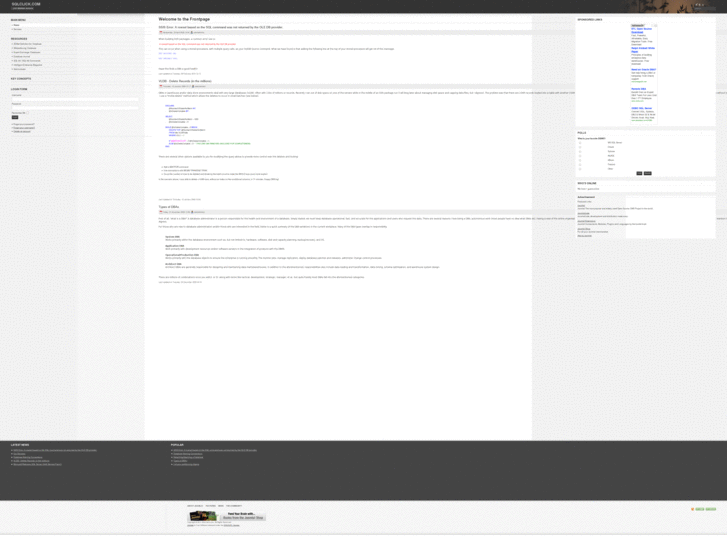Open Types of DBAs Popular link

point(180,461)
